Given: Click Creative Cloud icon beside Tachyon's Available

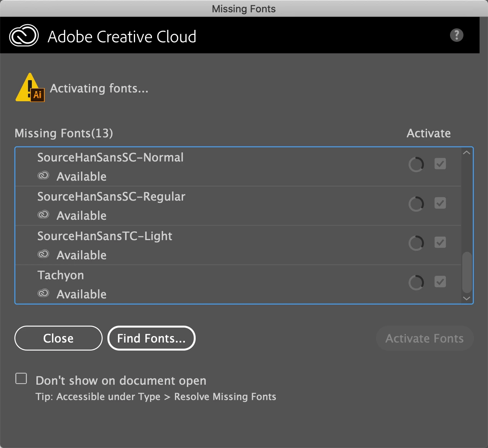Looking at the screenshot, I should point(43,293).
